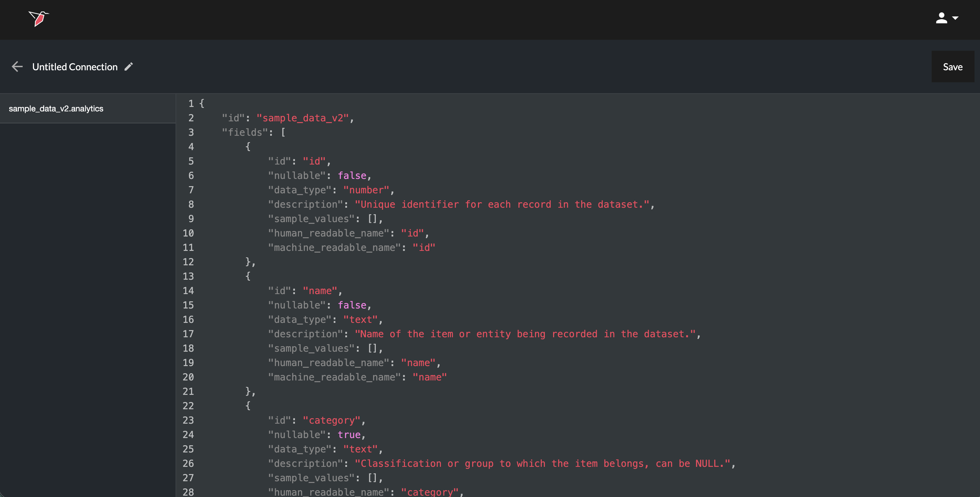The height and width of the screenshot is (497, 980).
Task: Click empty sample_values brackets on line 9
Action: [x=372, y=219]
